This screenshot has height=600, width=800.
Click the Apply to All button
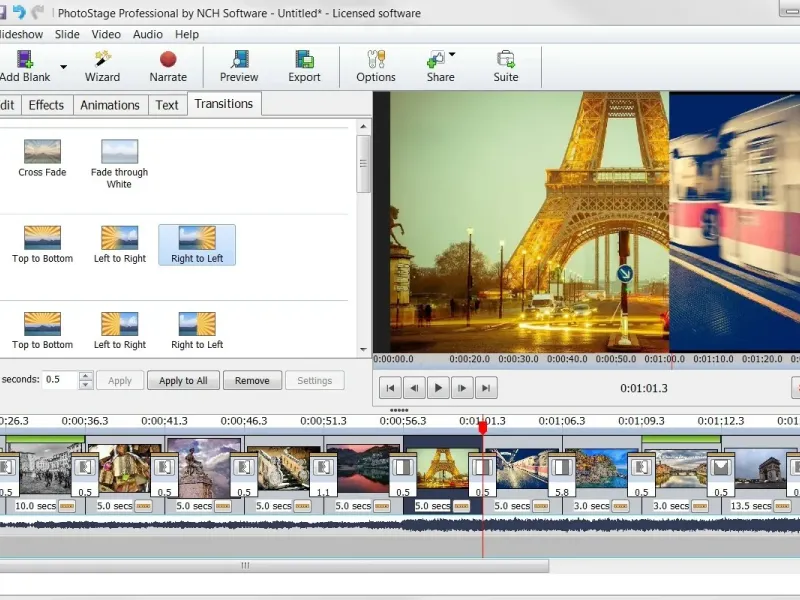click(x=183, y=380)
